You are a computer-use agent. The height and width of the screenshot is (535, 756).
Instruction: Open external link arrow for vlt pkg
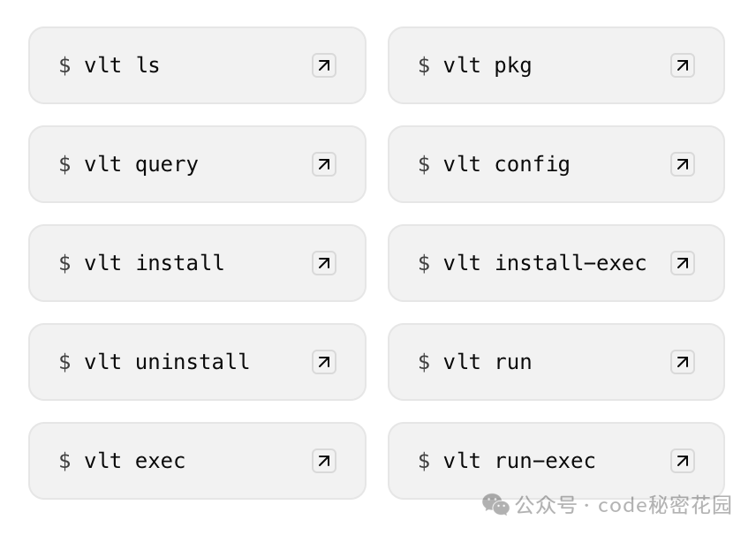[x=683, y=65]
